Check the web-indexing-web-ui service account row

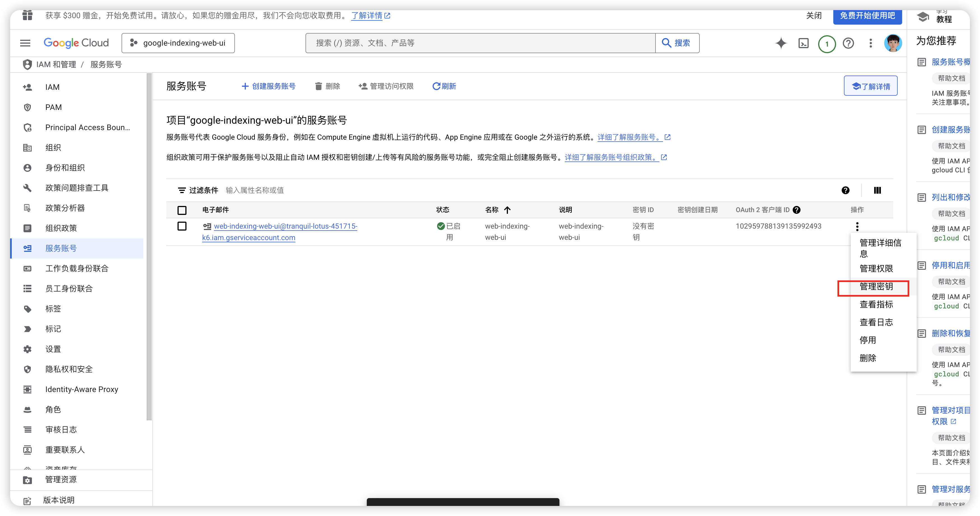(x=182, y=226)
